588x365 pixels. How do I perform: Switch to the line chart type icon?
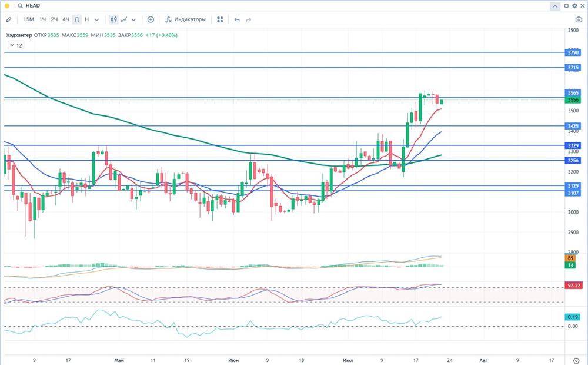pyautogui.click(x=123, y=19)
